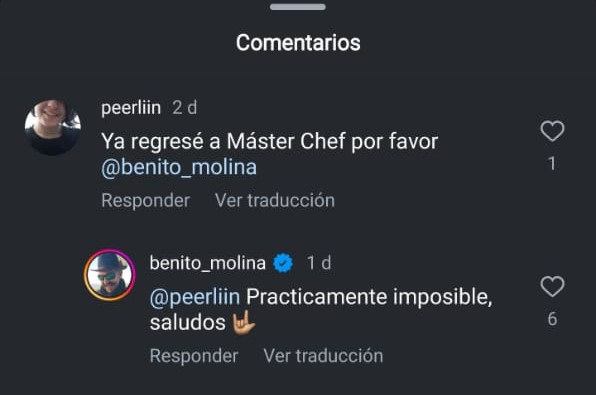This screenshot has height=395, width=596.
Task: View likes count 1 on peerliin's comment
Action: pos(552,164)
